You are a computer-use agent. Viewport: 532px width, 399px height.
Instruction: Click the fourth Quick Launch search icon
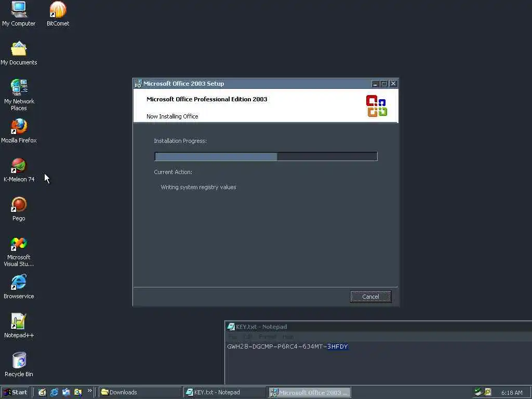point(78,392)
